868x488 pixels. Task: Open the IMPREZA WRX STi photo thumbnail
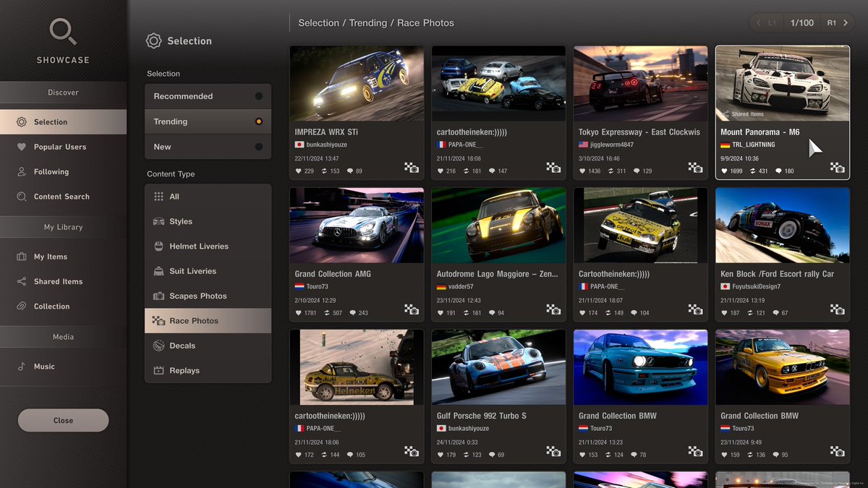[x=357, y=84]
